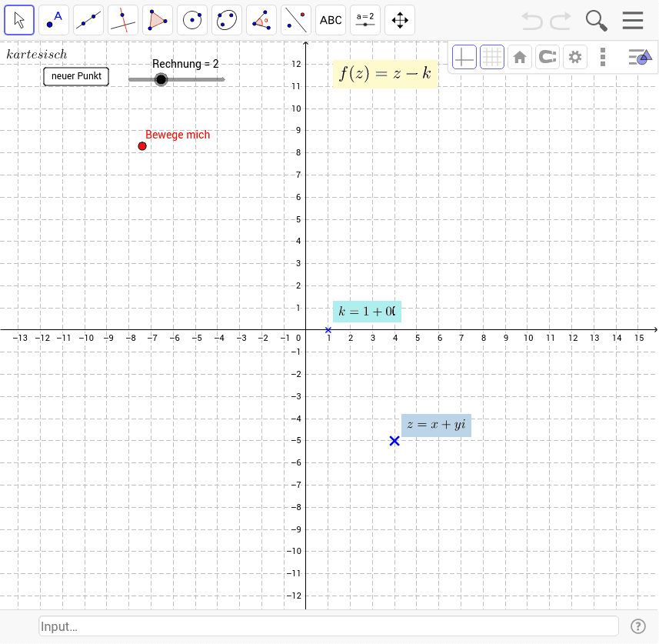The width and height of the screenshot is (659, 644).
Task: Toggle grid display in style bar
Action: tap(491, 57)
